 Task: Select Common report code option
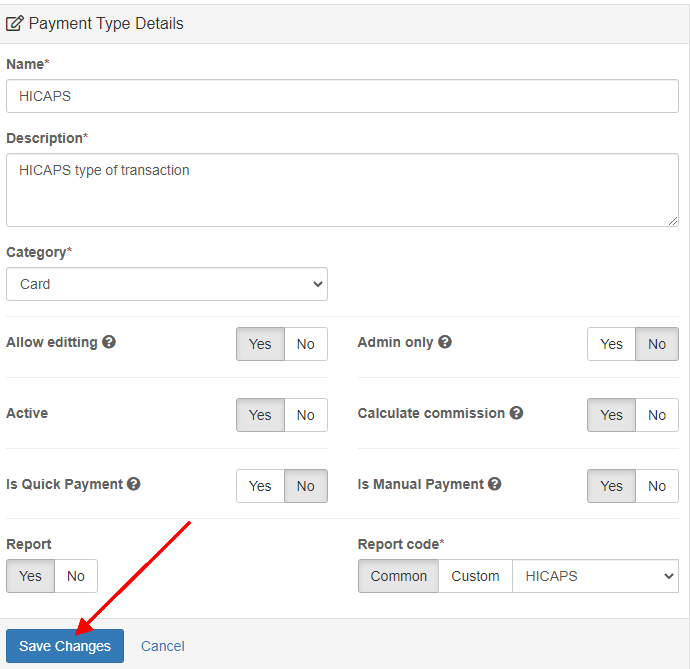tap(398, 576)
